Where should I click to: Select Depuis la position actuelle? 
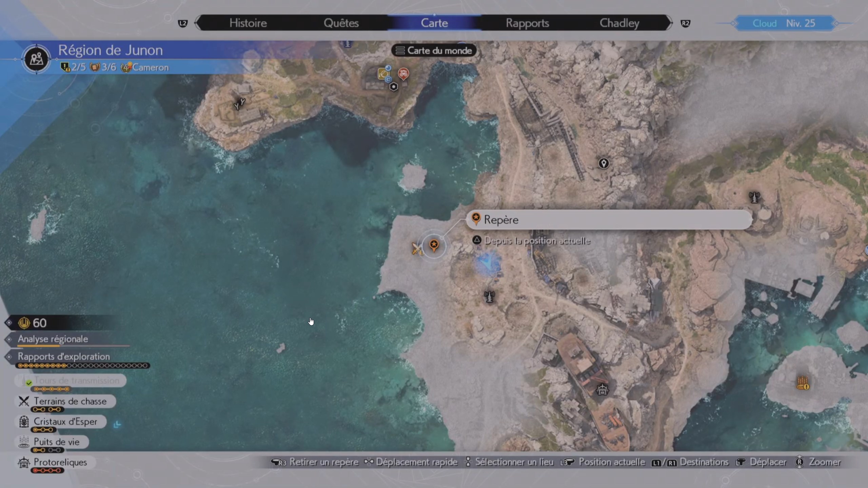coord(537,241)
